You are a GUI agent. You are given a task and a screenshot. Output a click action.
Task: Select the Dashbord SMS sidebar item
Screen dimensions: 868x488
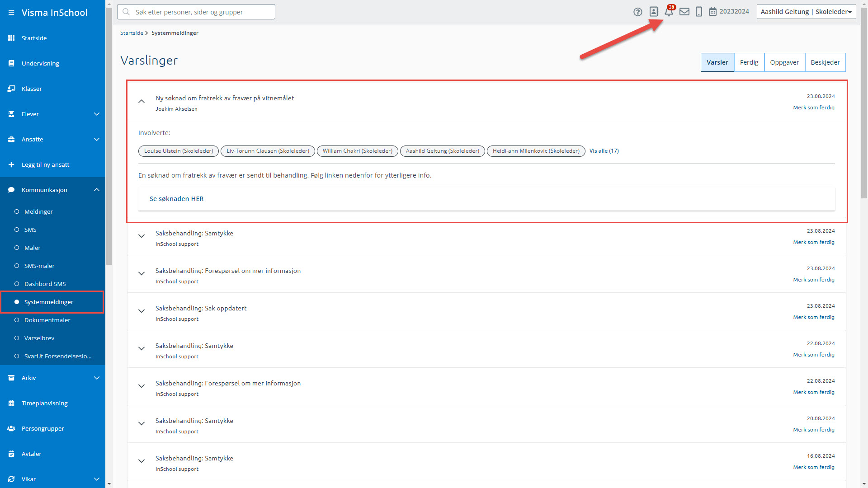coord(45,284)
